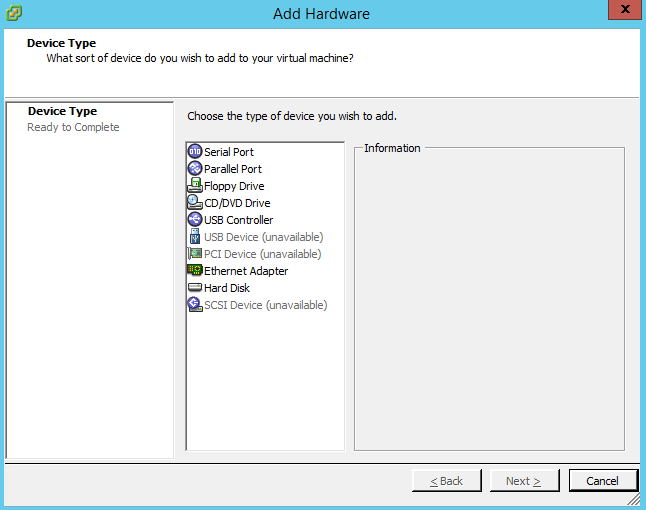The image size is (646, 510).
Task: Click the Next button
Action: tap(524, 480)
